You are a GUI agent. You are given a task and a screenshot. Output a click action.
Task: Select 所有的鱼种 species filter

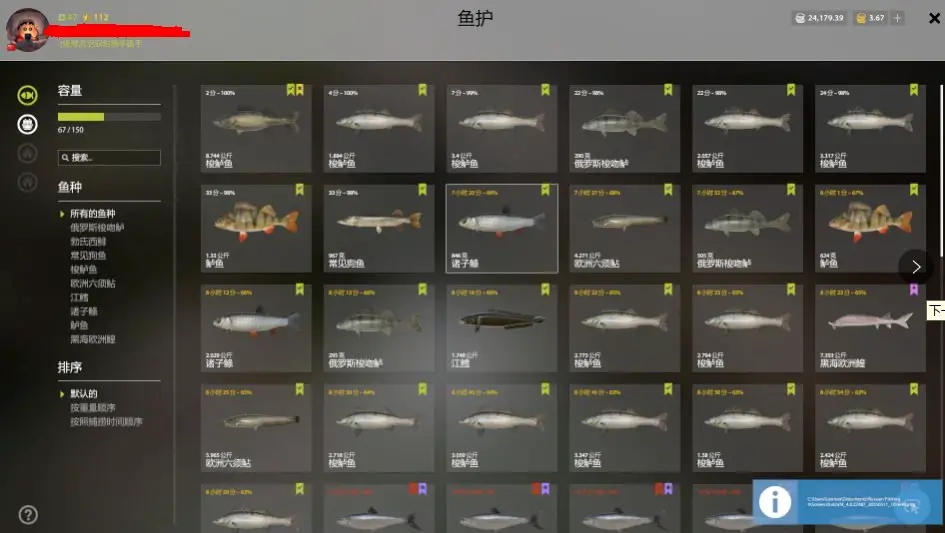click(x=92, y=213)
